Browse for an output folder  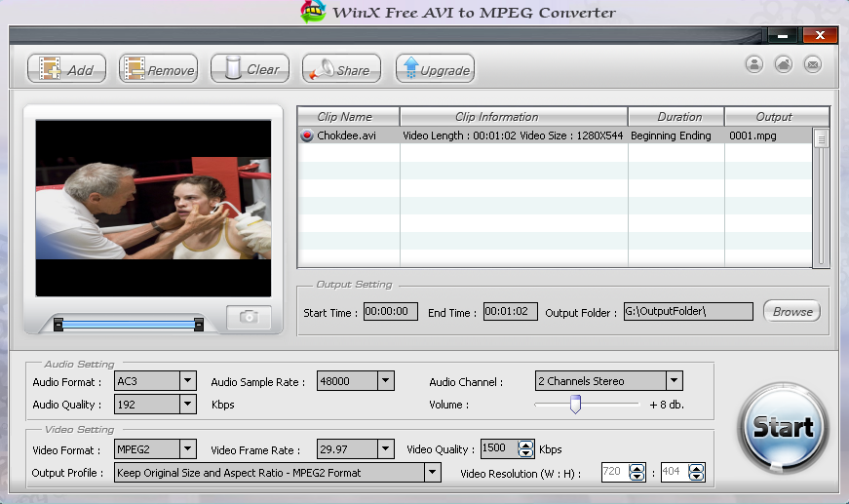coord(792,311)
